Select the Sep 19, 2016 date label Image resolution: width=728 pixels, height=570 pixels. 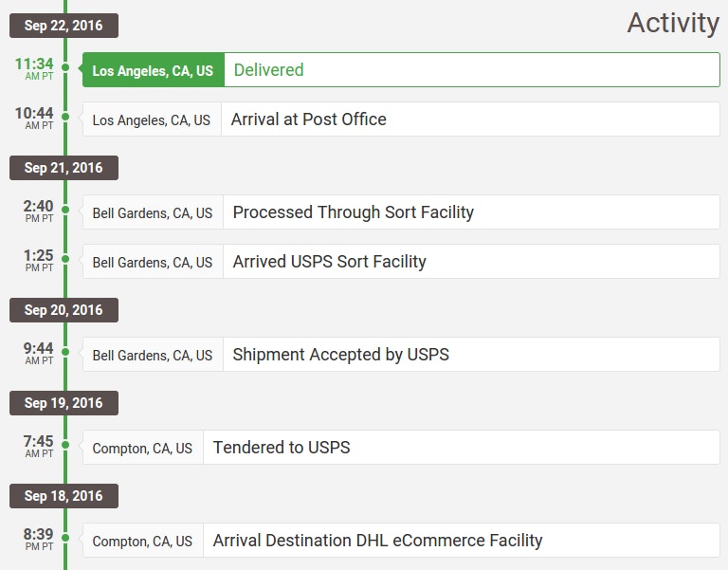(x=64, y=403)
